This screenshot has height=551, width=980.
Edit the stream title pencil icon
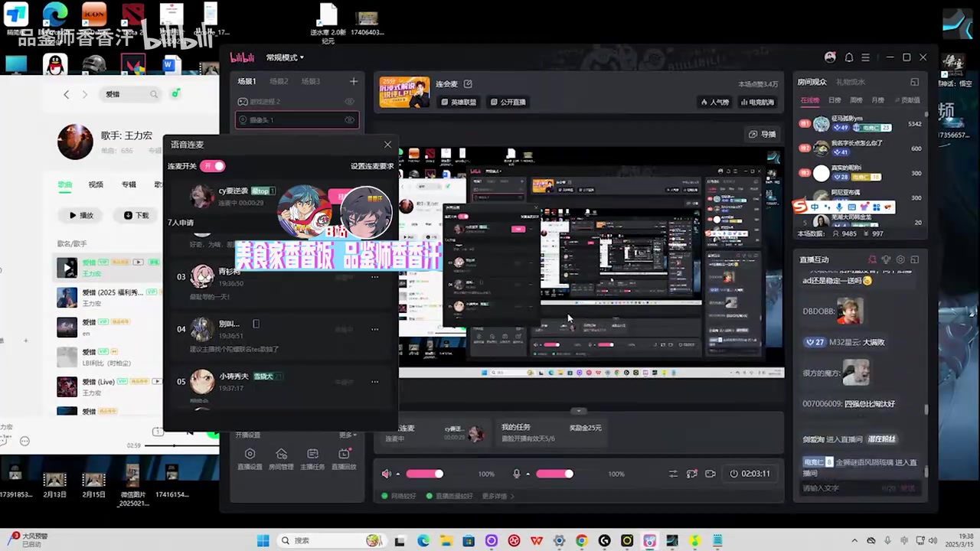468,84
